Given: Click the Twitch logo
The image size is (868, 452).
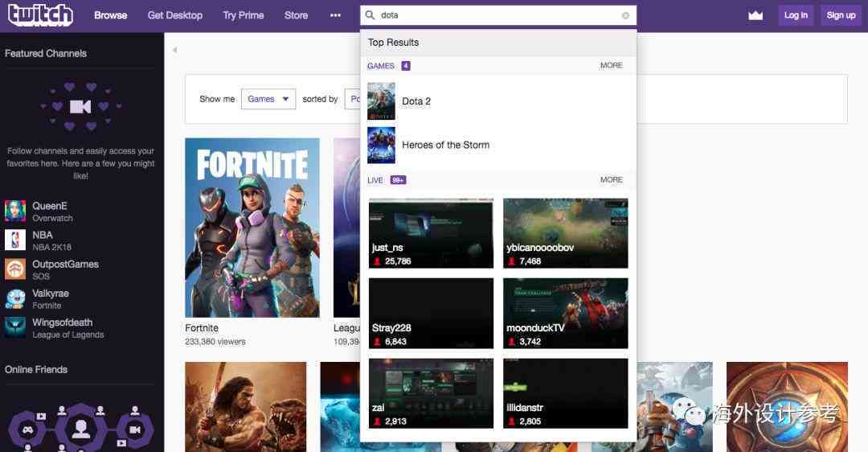Looking at the screenshot, I should click(40, 15).
